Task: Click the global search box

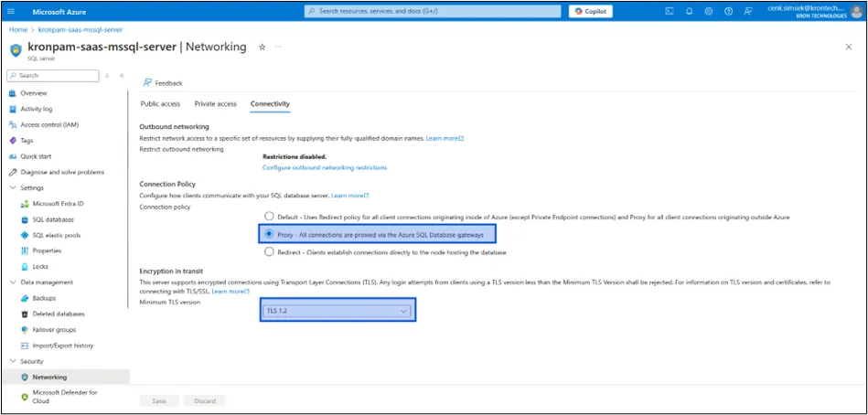Action: coord(433,11)
